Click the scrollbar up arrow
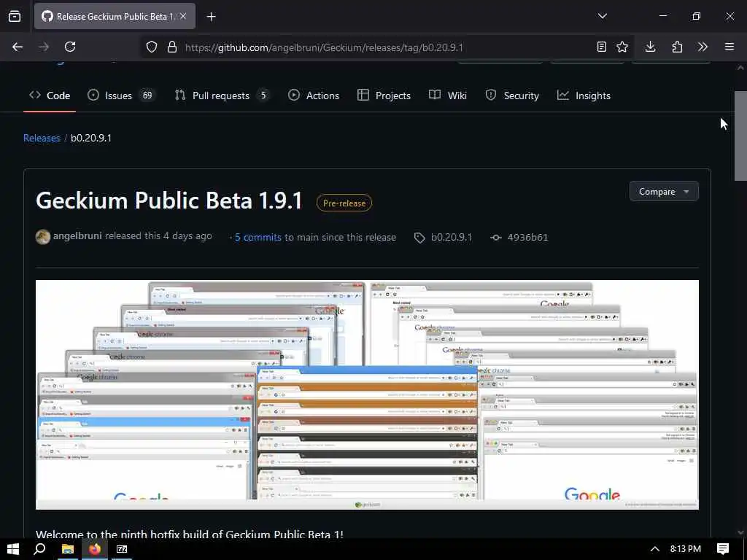This screenshot has width=747, height=560. click(740, 68)
